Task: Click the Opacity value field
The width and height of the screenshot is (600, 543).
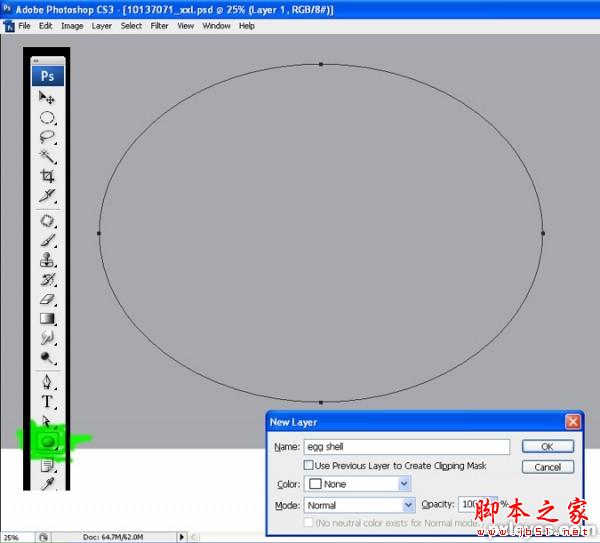Action: 476,504
